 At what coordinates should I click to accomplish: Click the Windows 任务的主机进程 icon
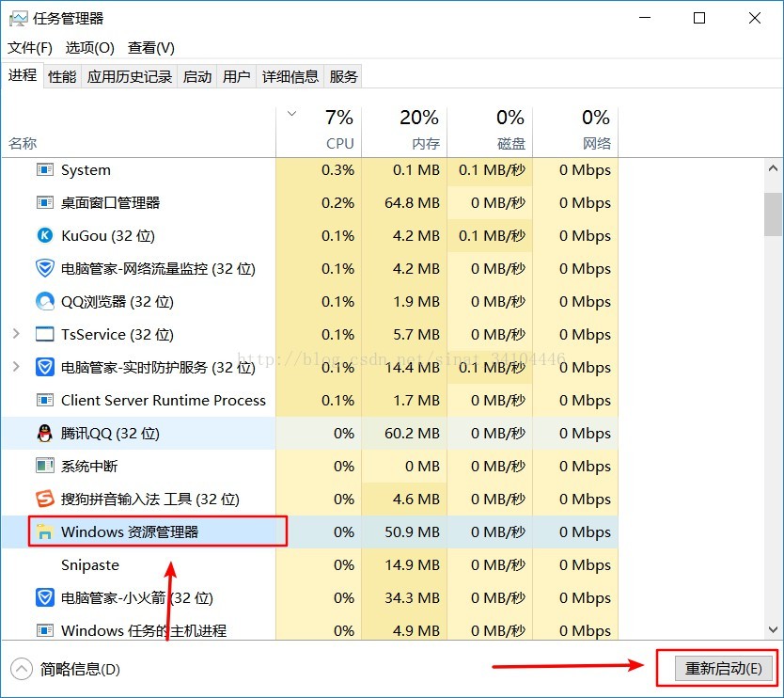tap(45, 630)
